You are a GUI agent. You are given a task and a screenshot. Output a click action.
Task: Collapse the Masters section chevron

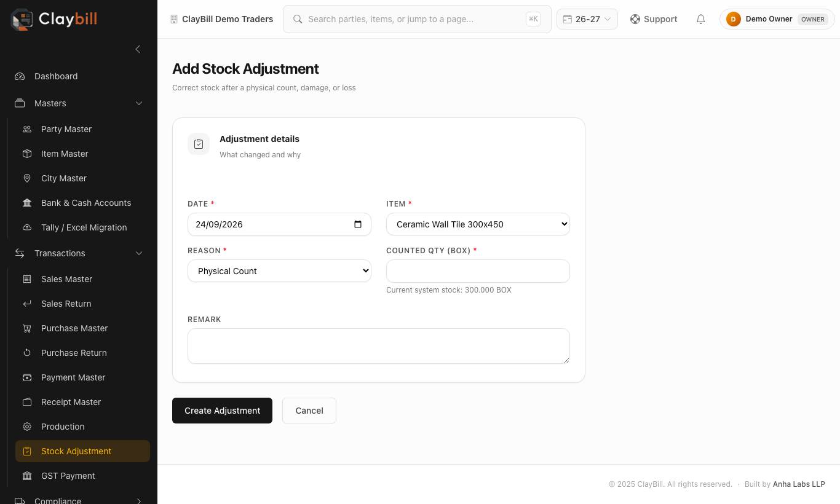139,103
